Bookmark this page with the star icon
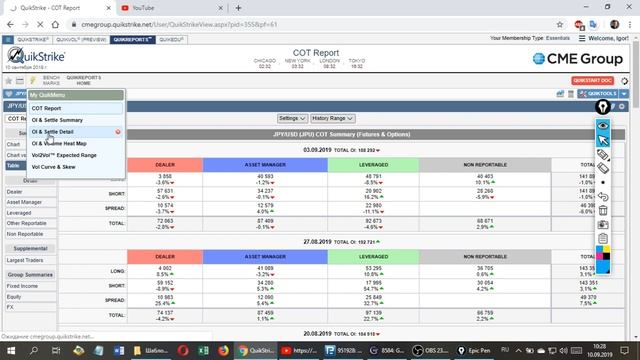This screenshot has width=640, height=360. point(560,24)
